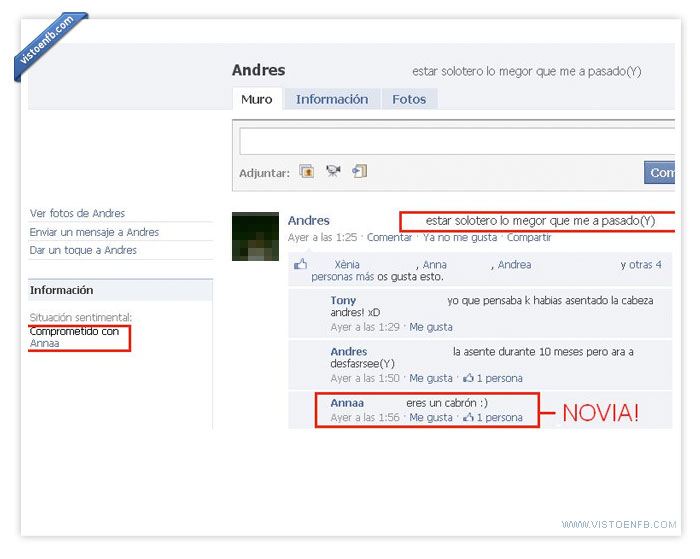The image size is (700, 559).
Task: Click thumbs-up icon beside Xènia's name
Action: [x=300, y=265]
